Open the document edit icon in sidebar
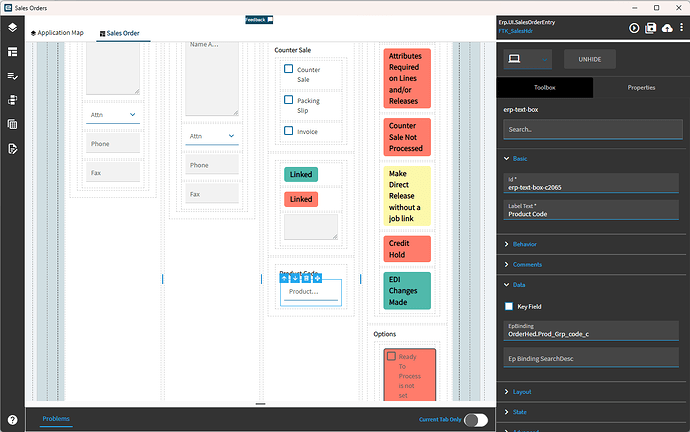This screenshot has height=432, width=690. [x=12, y=149]
